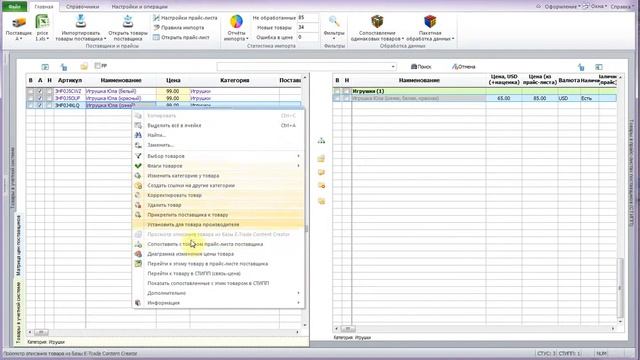Click Открыть прайс-лист in the ribbon
Viewport: 640px width, 360px height.
pyautogui.click(x=181, y=37)
